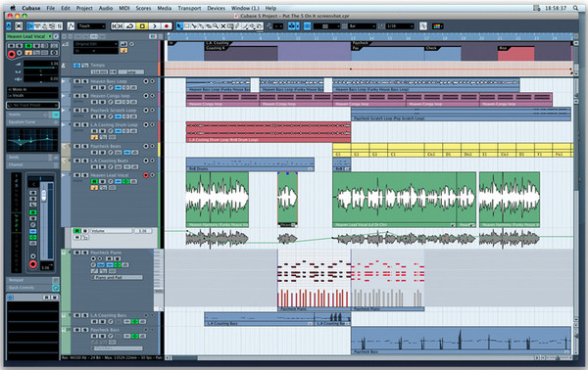
Task: Open the Devices menu
Action: pos(216,8)
